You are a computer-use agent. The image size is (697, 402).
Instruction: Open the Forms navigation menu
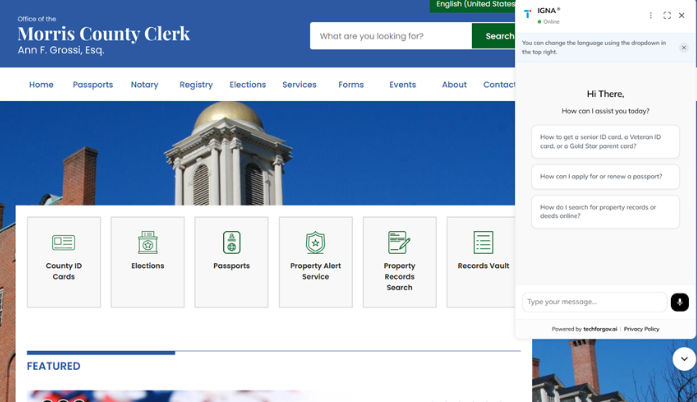click(351, 84)
